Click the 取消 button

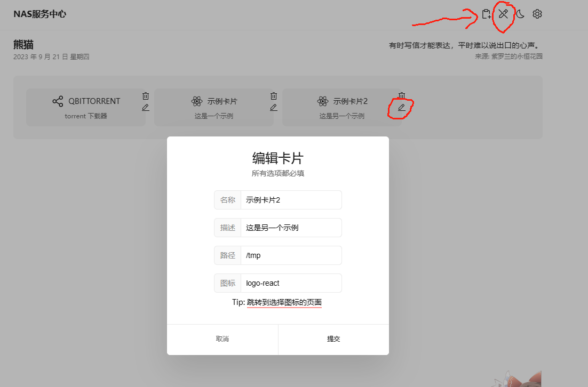coord(223,339)
